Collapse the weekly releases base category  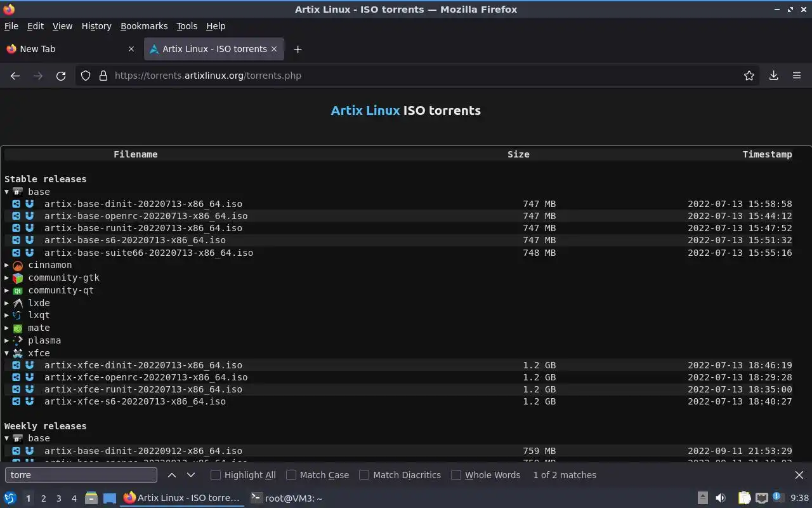point(7,438)
